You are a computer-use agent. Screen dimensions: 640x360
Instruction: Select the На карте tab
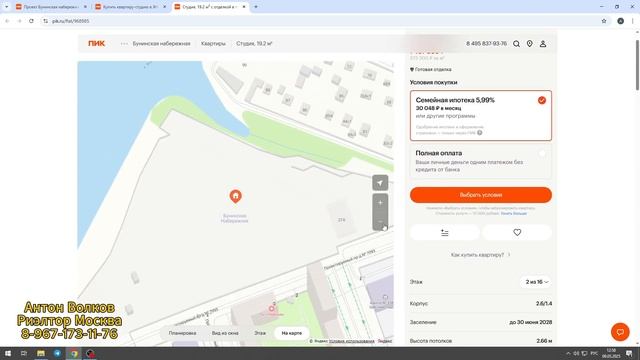click(x=291, y=333)
